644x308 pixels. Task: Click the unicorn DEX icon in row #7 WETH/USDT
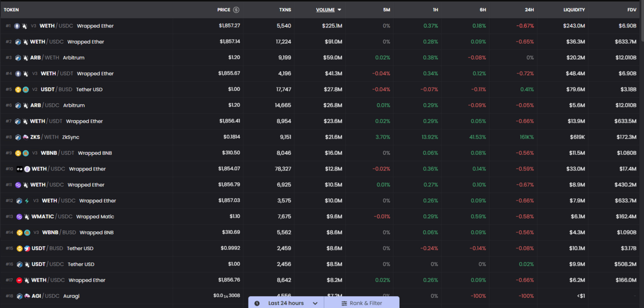25,121
